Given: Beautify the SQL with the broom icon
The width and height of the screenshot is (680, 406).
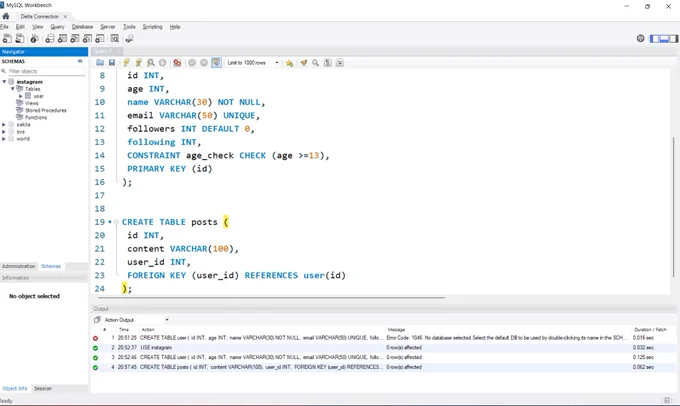Looking at the screenshot, I should (x=304, y=63).
